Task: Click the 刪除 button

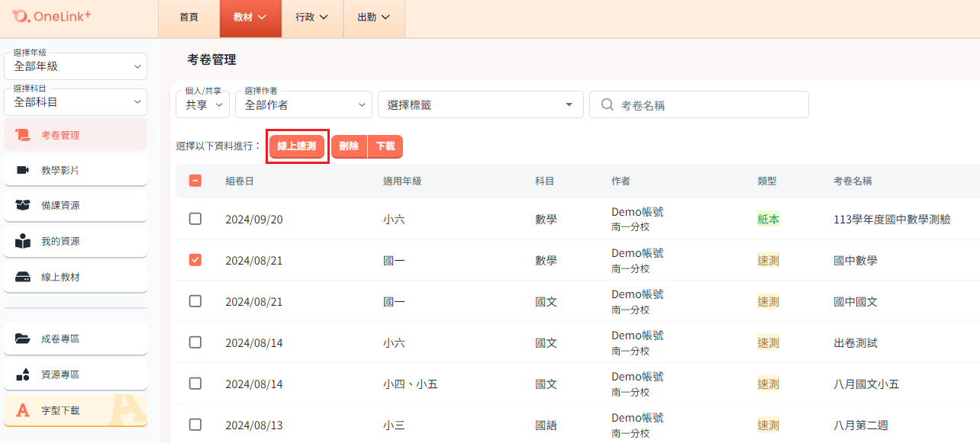Action: [350, 146]
